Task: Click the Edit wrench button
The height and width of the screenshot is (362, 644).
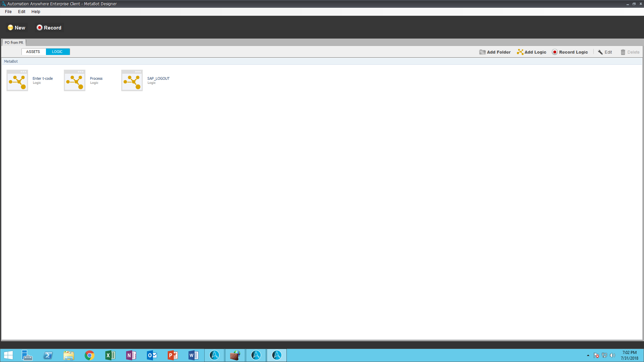Action: click(605, 52)
